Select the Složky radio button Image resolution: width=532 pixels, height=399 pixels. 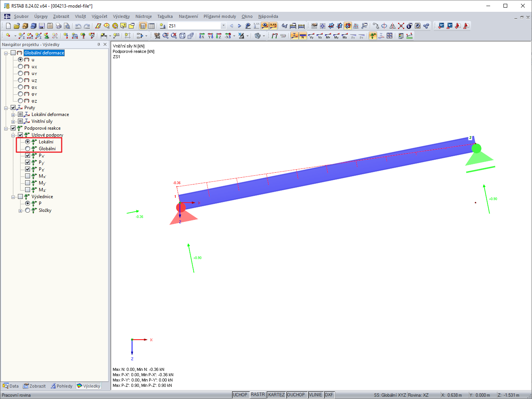tap(28, 210)
